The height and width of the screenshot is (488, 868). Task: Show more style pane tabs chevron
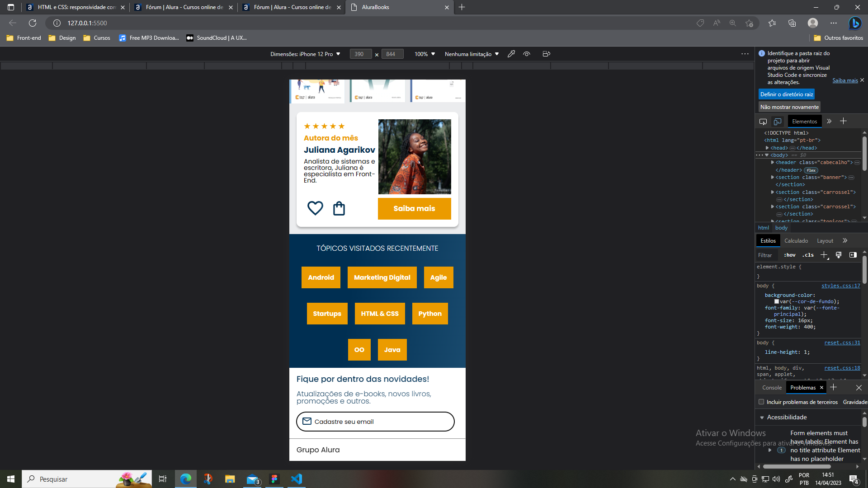[845, 240]
